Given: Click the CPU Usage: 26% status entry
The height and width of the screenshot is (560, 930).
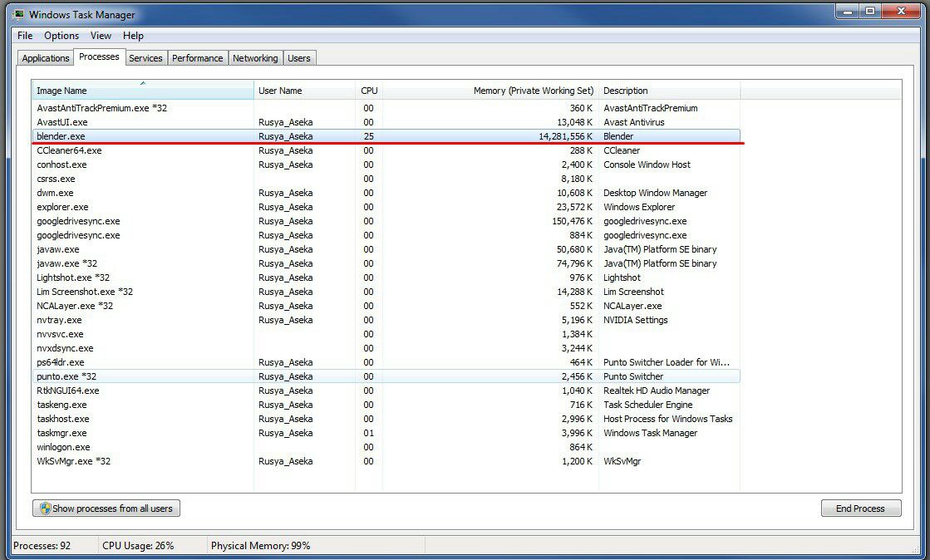Looking at the screenshot, I should point(138,546).
